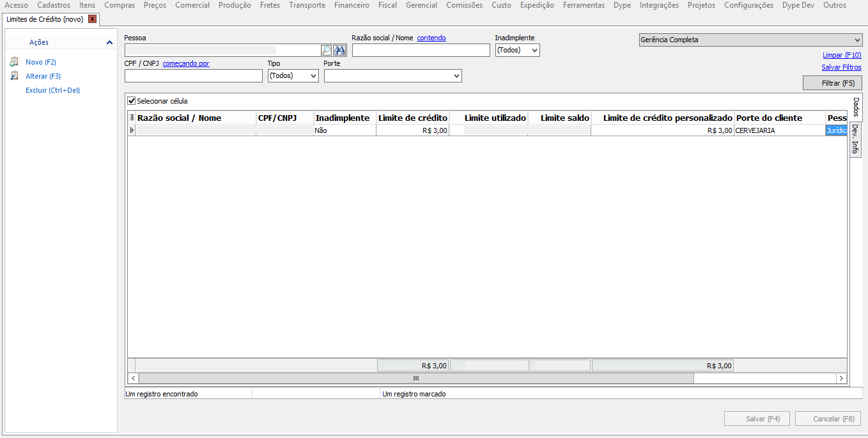Image resolution: width=868 pixels, height=438 pixels.
Task: Open the Produção menu
Action: tap(235, 5)
